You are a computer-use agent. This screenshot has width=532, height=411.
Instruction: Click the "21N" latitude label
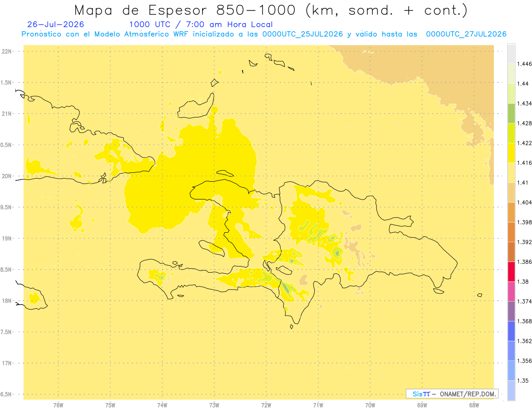(x=7, y=114)
